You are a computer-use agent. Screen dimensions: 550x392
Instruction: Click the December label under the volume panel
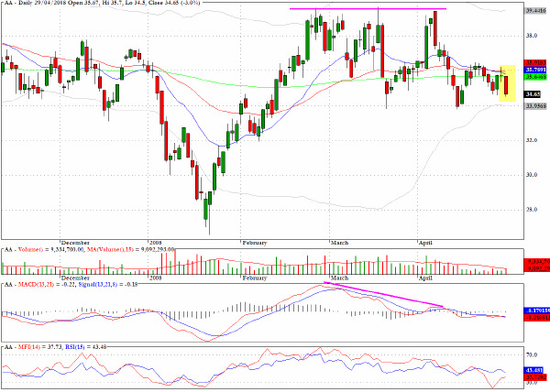(75, 278)
